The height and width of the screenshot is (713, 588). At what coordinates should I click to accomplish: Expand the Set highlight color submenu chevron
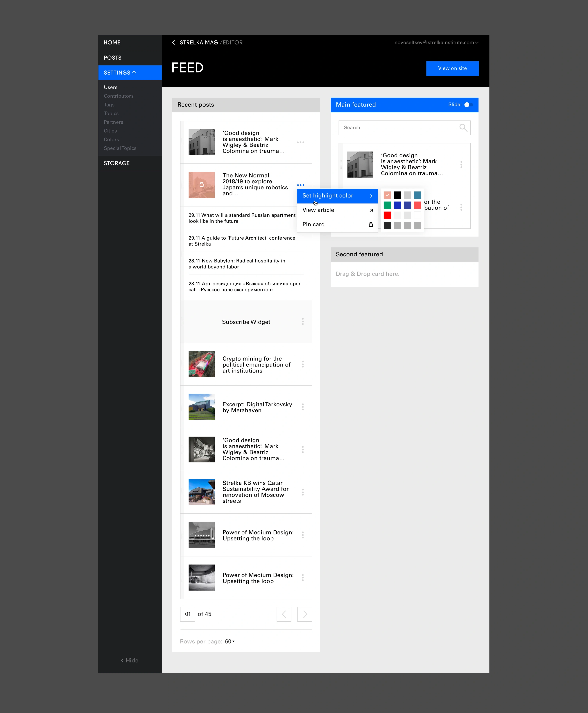[371, 196]
